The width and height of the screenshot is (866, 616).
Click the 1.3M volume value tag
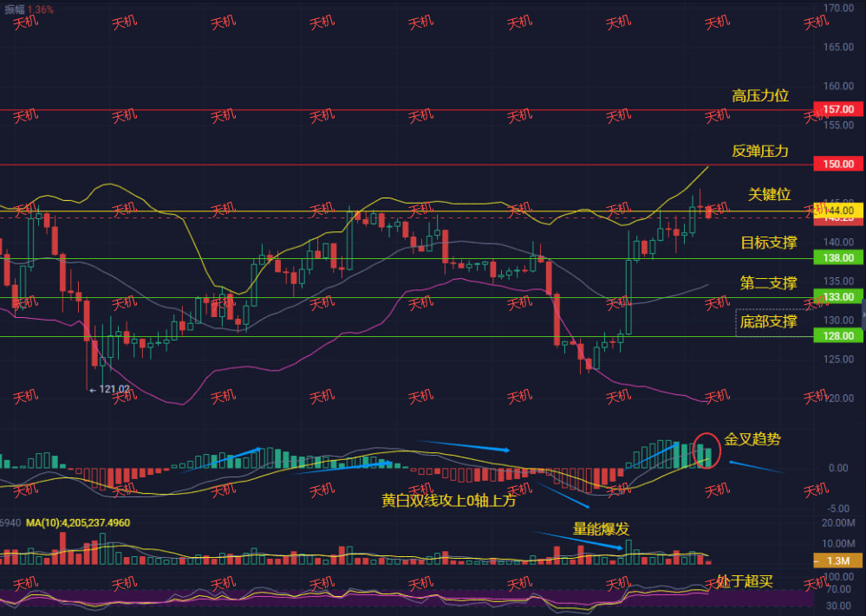click(838, 561)
